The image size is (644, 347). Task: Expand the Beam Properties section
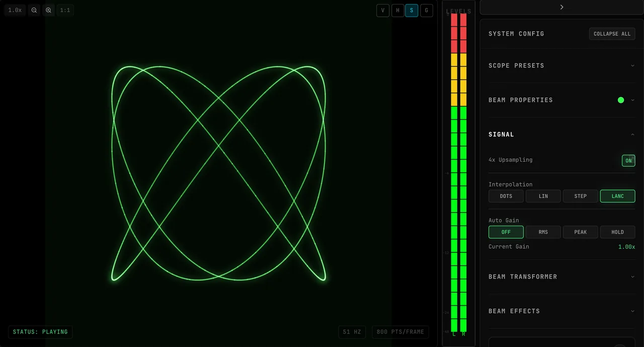[561, 100]
